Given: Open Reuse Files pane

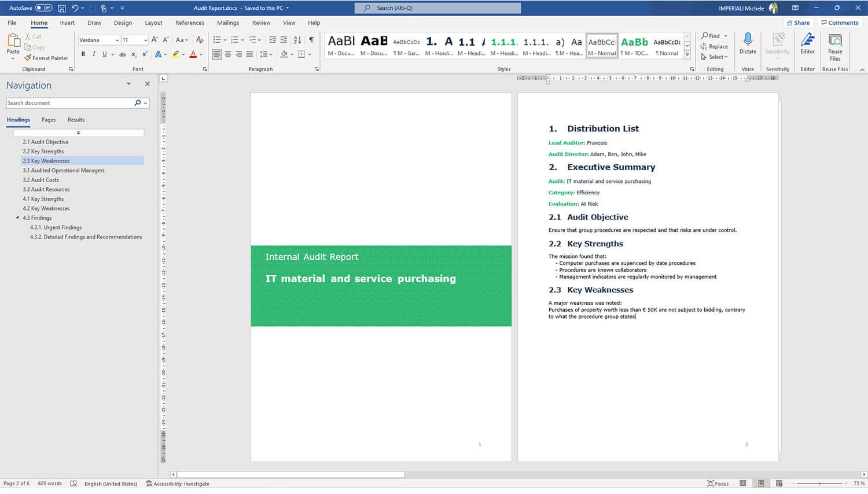Looking at the screenshot, I should coord(835,47).
